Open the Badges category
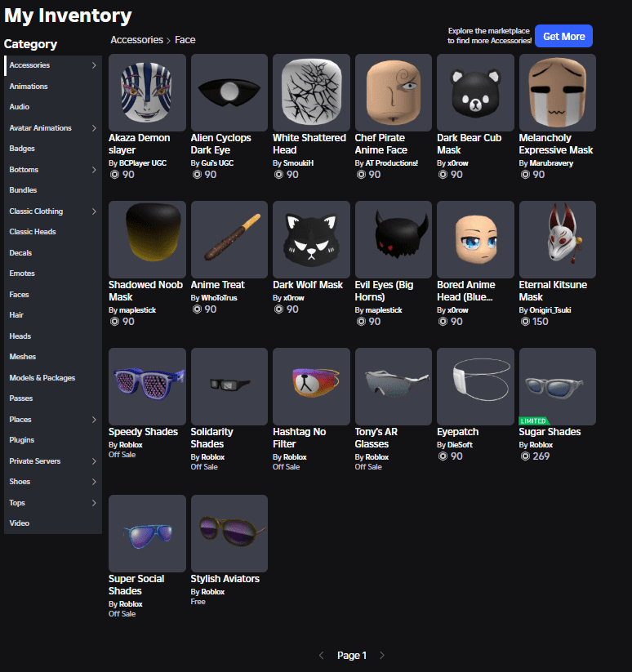 [x=22, y=149]
